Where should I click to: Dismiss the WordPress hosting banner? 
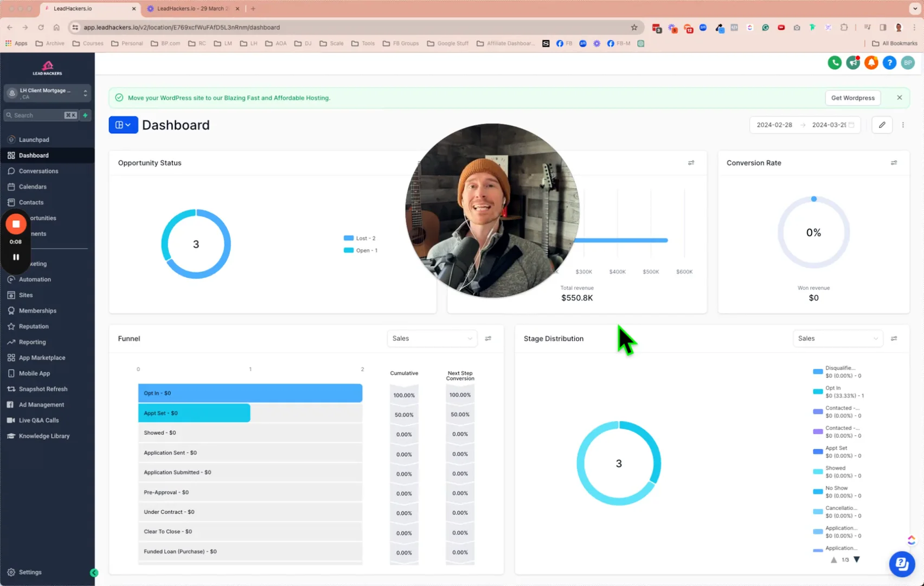point(899,98)
